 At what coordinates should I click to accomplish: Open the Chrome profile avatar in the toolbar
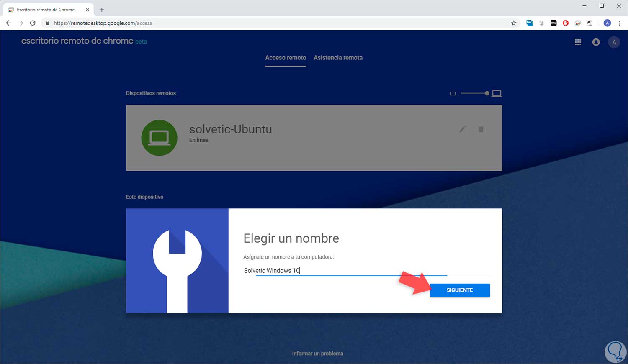(607, 23)
